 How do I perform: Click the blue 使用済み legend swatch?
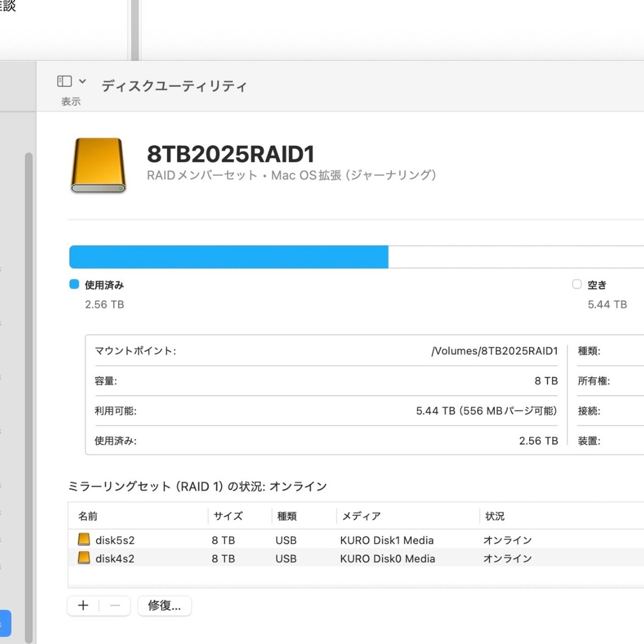pos(74,284)
